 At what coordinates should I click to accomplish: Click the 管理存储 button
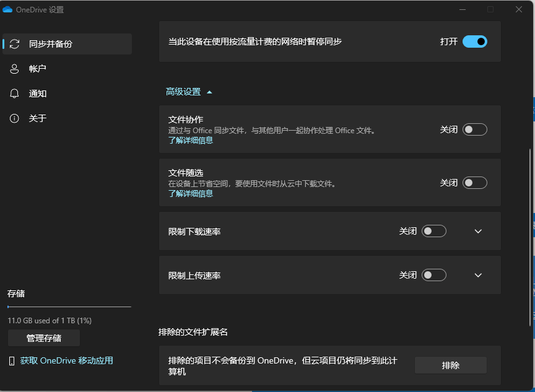44,338
